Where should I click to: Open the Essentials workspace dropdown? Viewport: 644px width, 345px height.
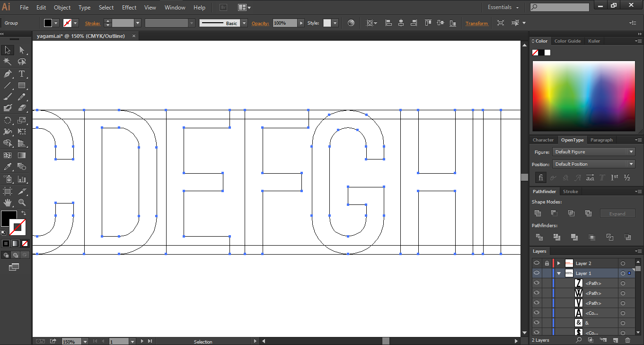click(x=503, y=7)
